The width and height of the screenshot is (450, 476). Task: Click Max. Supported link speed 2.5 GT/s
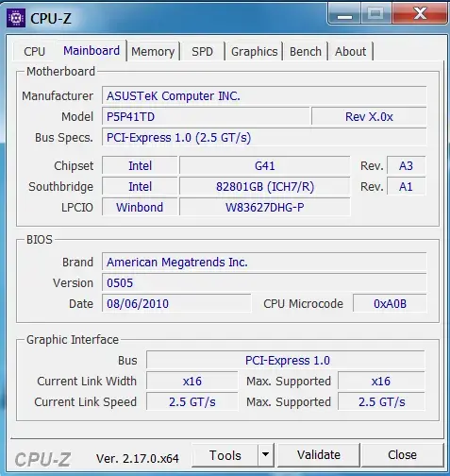[381, 401]
